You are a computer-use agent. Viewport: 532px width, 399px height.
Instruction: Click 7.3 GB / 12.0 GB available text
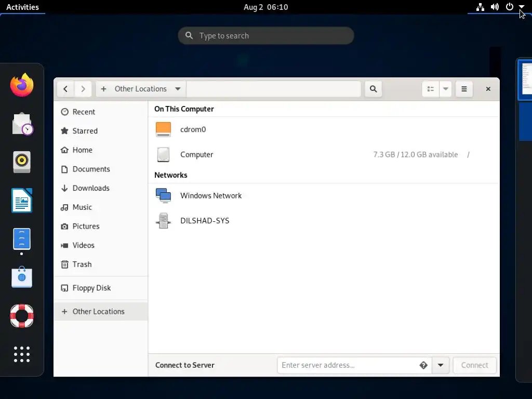pos(415,154)
